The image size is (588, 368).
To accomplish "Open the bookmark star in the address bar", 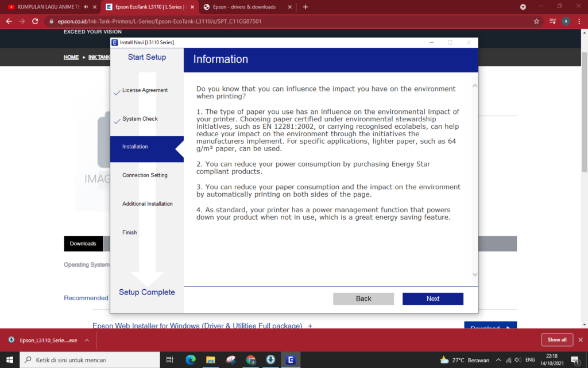I will coord(536,20).
